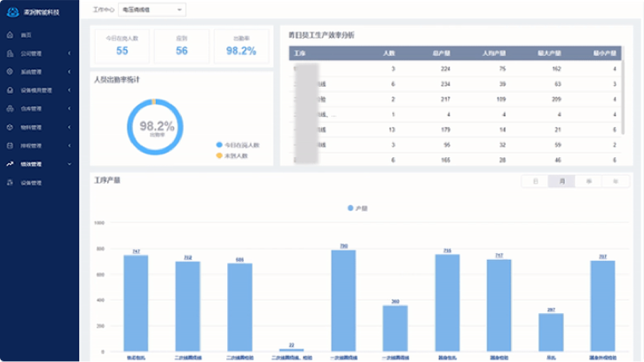
Task: Expand the 公司管理 menu chevron
Action: (69, 53)
